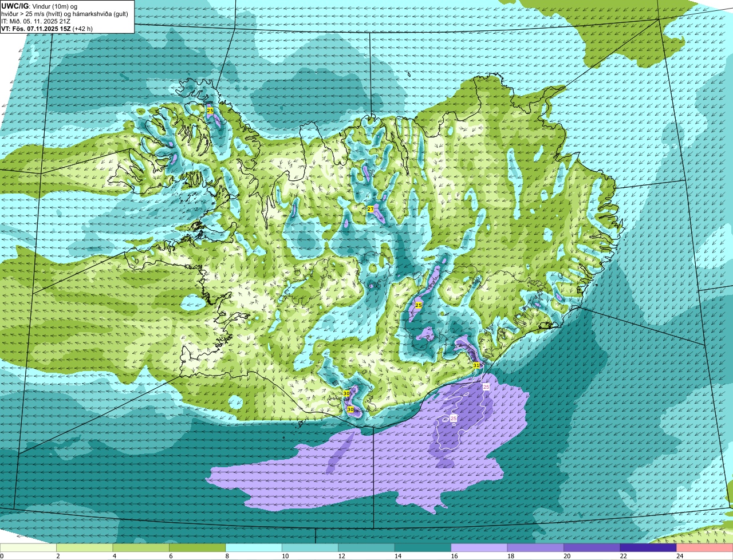Click the legend scale number 4
733x560 pixels.
point(113,556)
